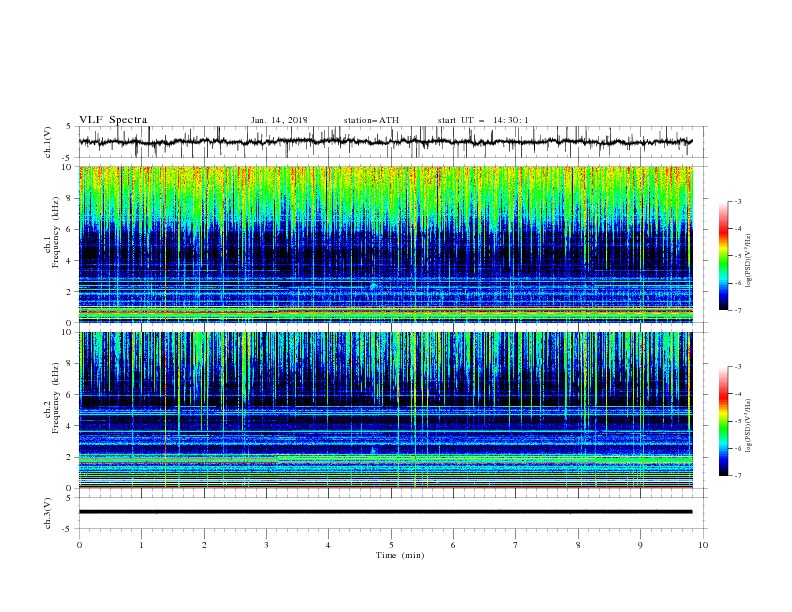Click the "-7" label on ch.1 colorbar
792x612 pixels.
(737, 310)
